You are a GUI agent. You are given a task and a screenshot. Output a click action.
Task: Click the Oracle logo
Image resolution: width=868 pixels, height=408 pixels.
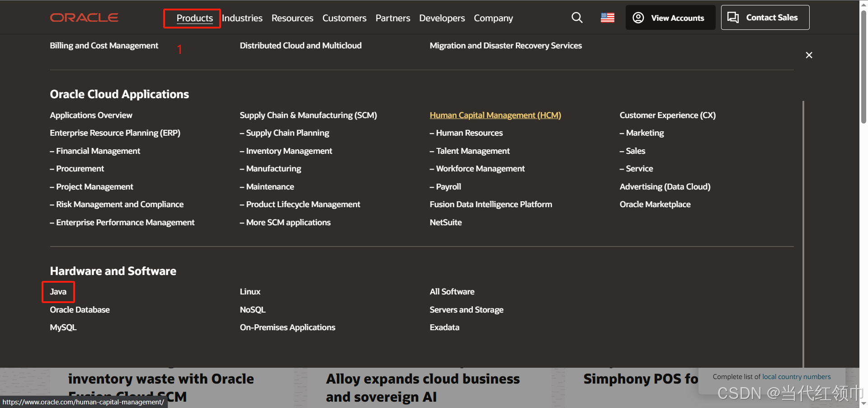pos(84,18)
